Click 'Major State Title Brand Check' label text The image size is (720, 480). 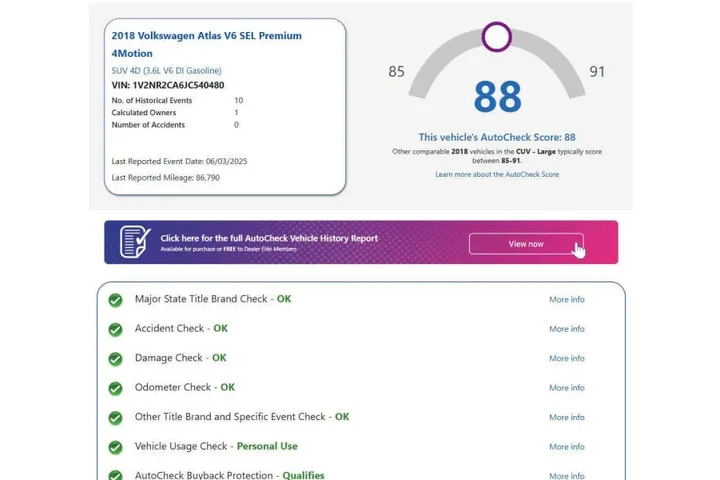[201, 299]
